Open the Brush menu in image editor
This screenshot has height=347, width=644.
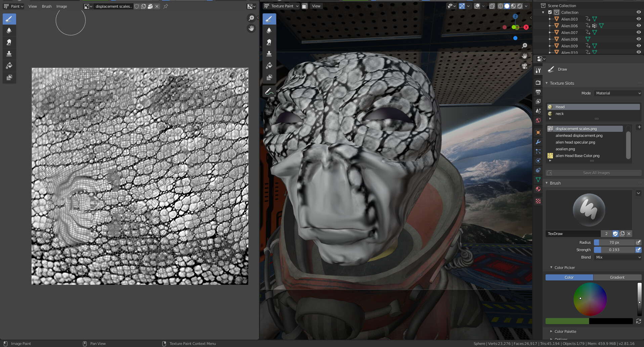pos(47,6)
